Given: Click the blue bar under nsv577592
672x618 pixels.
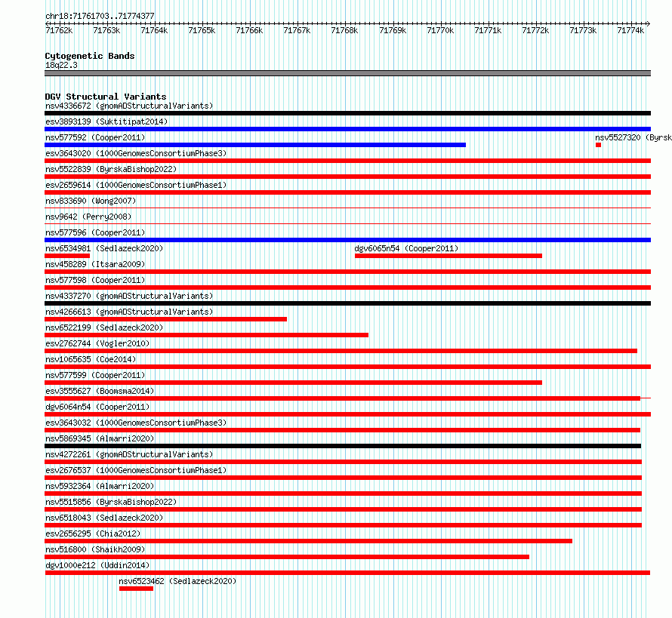Looking at the screenshot, I should point(255,145).
